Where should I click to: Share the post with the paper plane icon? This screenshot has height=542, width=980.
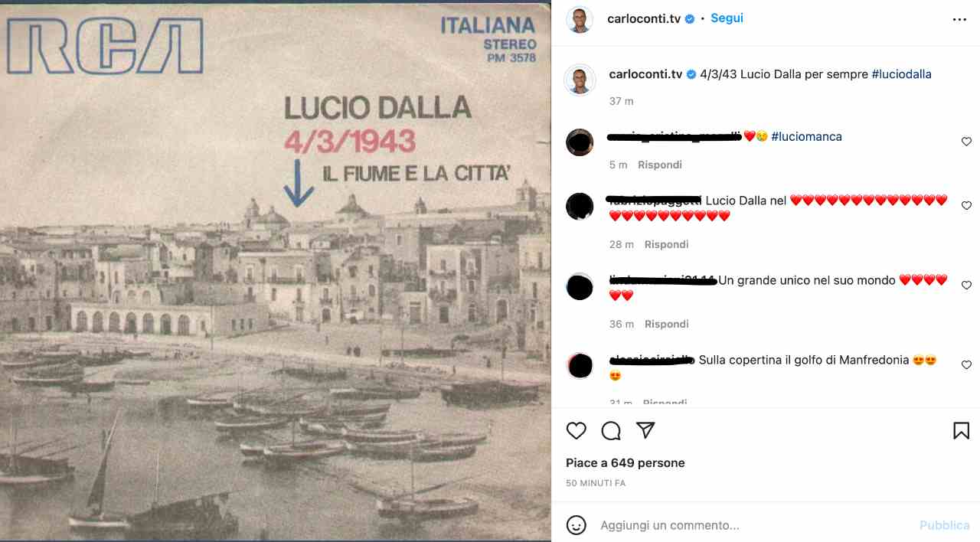click(x=646, y=430)
